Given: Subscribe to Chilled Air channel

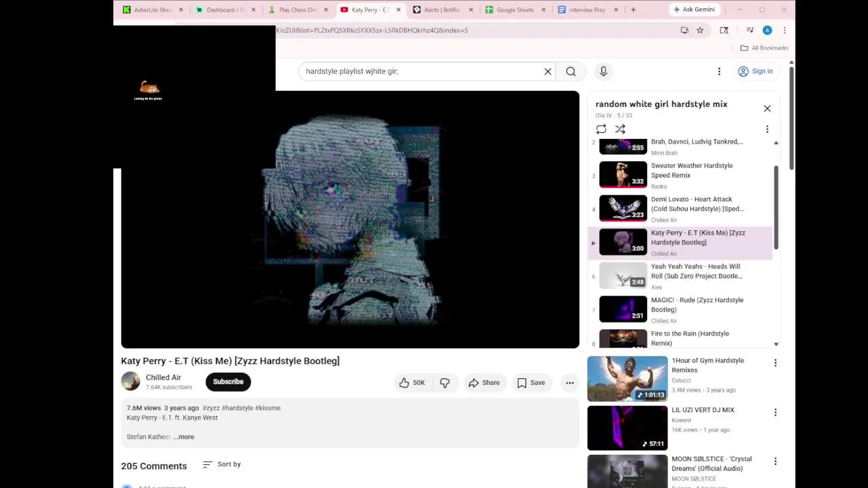Looking at the screenshot, I should click(x=229, y=382).
